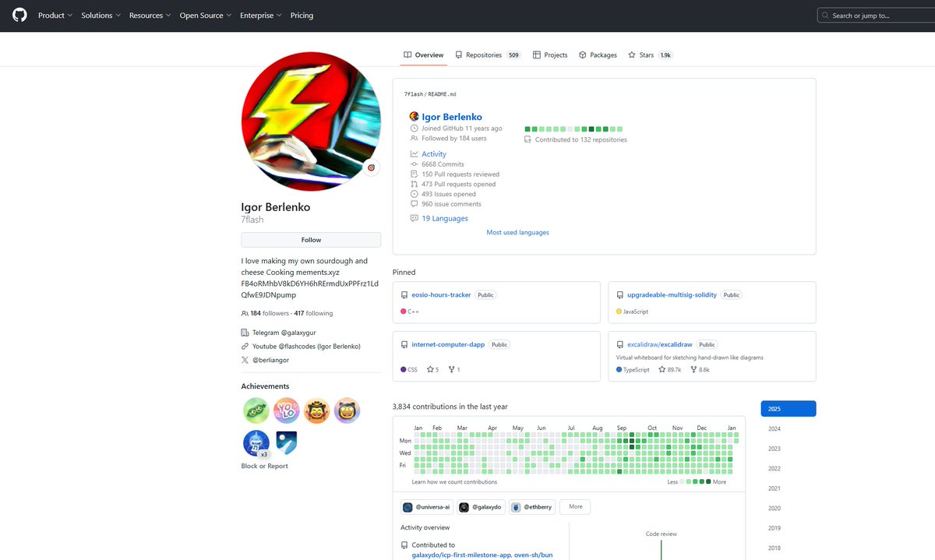Open the More organizations dropdown
935x560 pixels.
(575, 507)
